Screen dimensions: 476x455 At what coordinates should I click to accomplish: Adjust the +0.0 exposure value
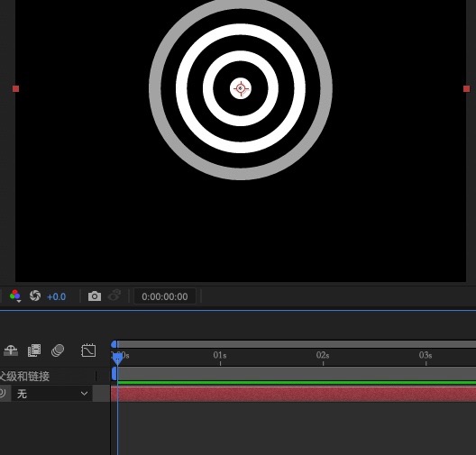point(57,296)
